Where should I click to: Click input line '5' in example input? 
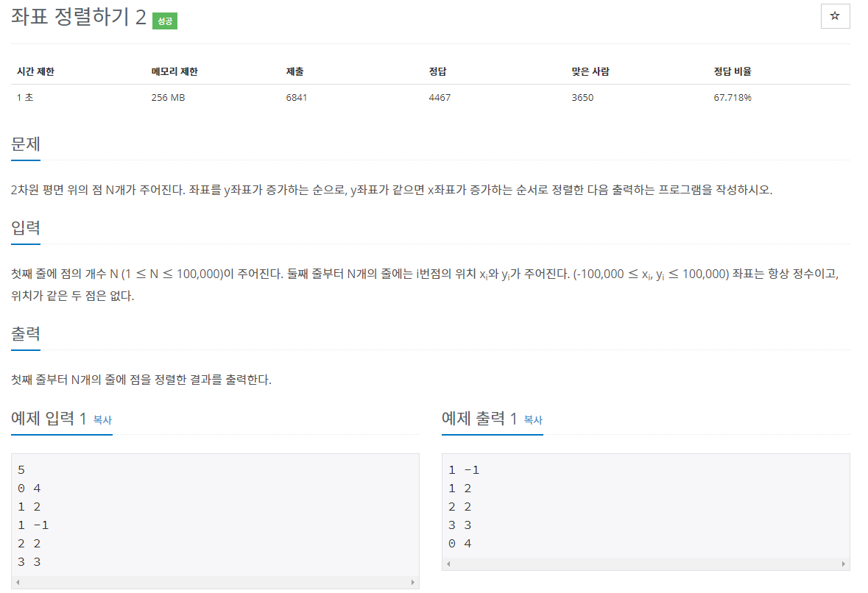[21, 470]
